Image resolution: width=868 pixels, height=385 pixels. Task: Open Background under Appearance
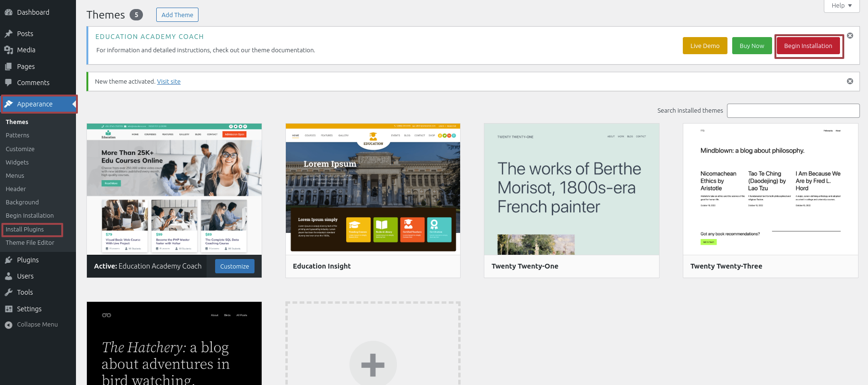(x=22, y=202)
